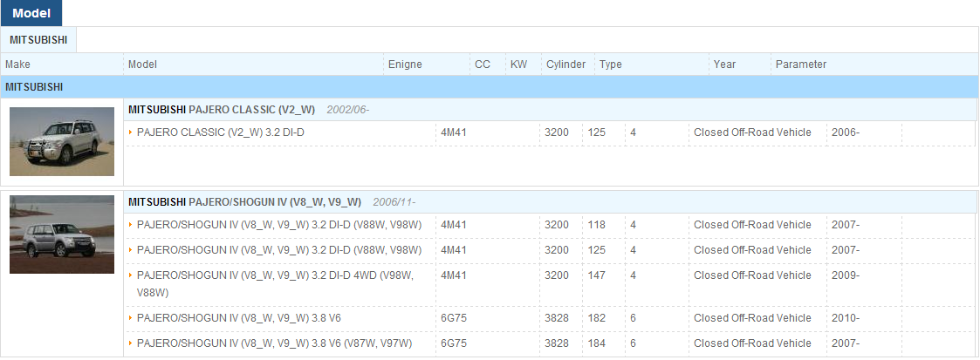Click orange arrow beside PAJERO CLASSIC 3.2 DI-D
Viewport: 980px width, 360px height.
131,132
